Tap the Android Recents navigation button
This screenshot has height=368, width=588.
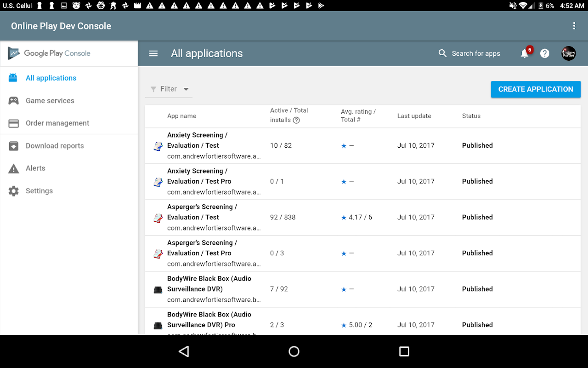(x=404, y=351)
